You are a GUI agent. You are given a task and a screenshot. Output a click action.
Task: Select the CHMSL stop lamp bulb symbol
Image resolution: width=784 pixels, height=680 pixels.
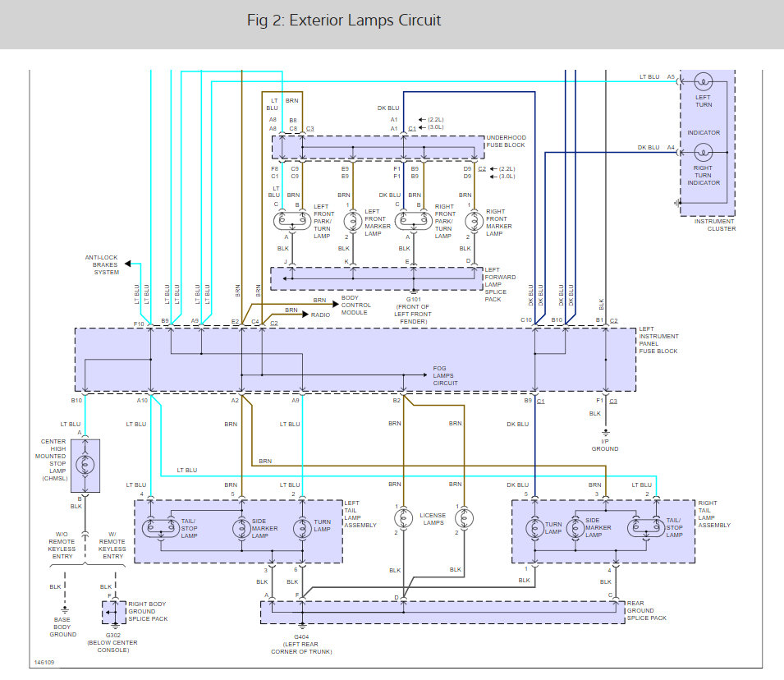click(85, 466)
